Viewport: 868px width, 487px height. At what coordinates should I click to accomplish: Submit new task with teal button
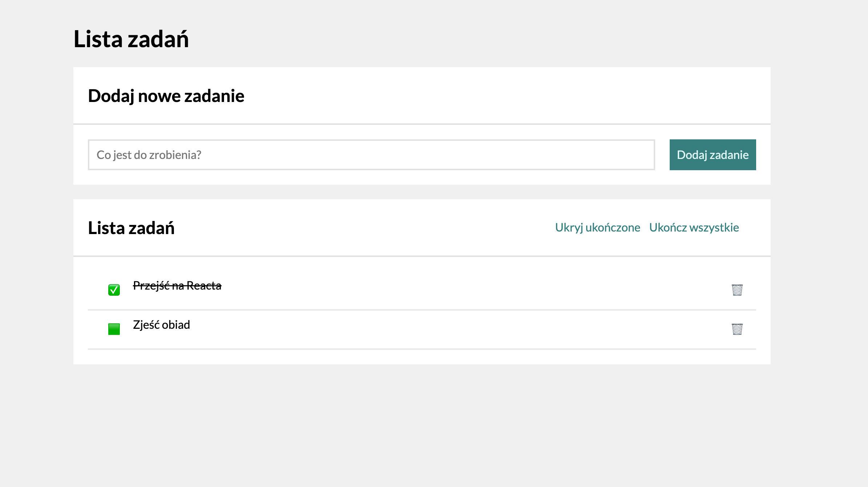click(713, 155)
